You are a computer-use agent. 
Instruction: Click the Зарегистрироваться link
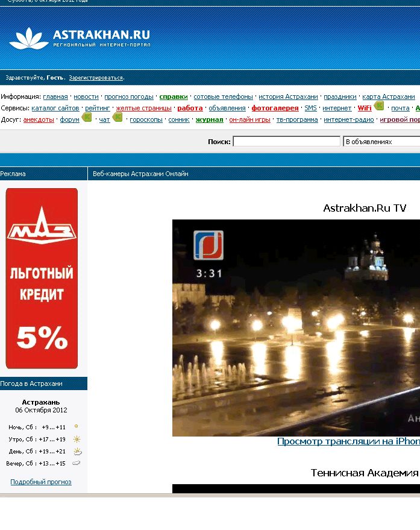pos(96,78)
